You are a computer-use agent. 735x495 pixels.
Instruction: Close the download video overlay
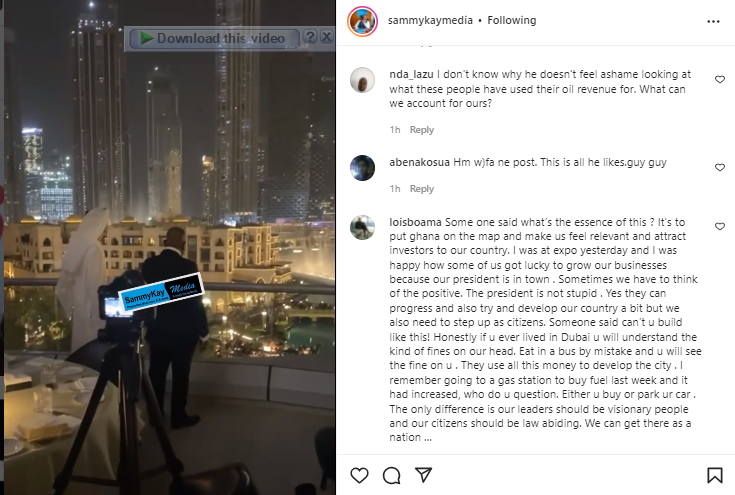click(x=327, y=37)
